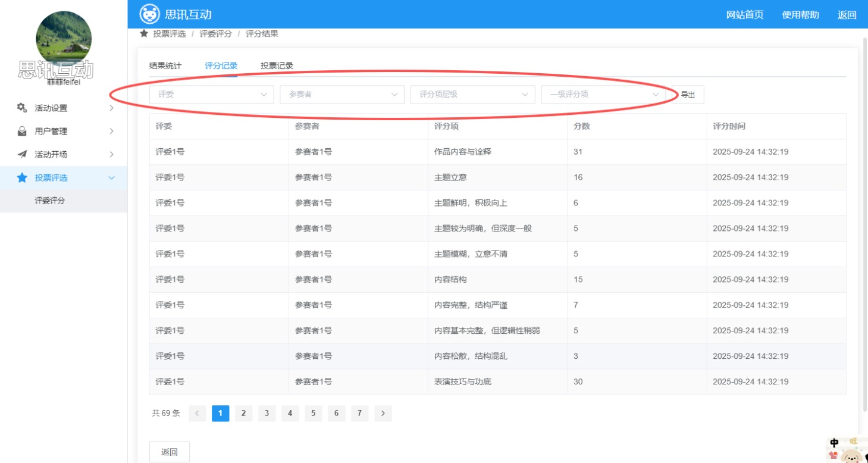Switch to the 投票记录 tab

[x=277, y=66]
